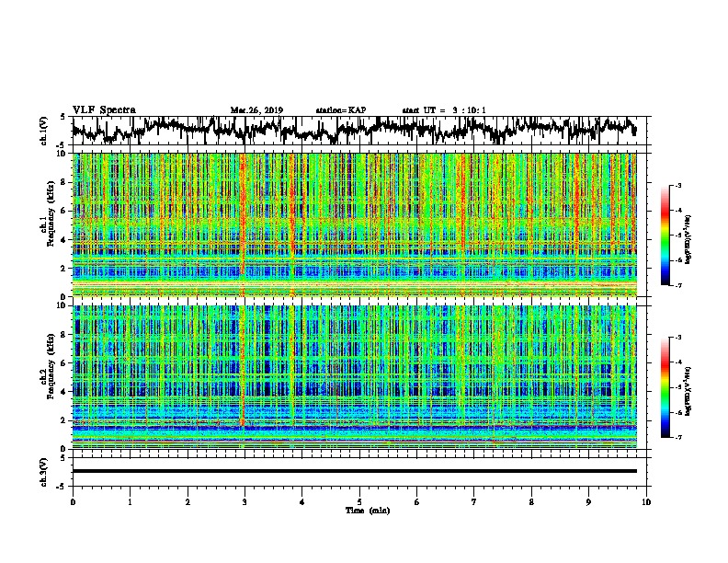728x563 pixels.
Task: Click the ch.1 "Frequency (kHz)" axis label
Action: (x=51, y=213)
